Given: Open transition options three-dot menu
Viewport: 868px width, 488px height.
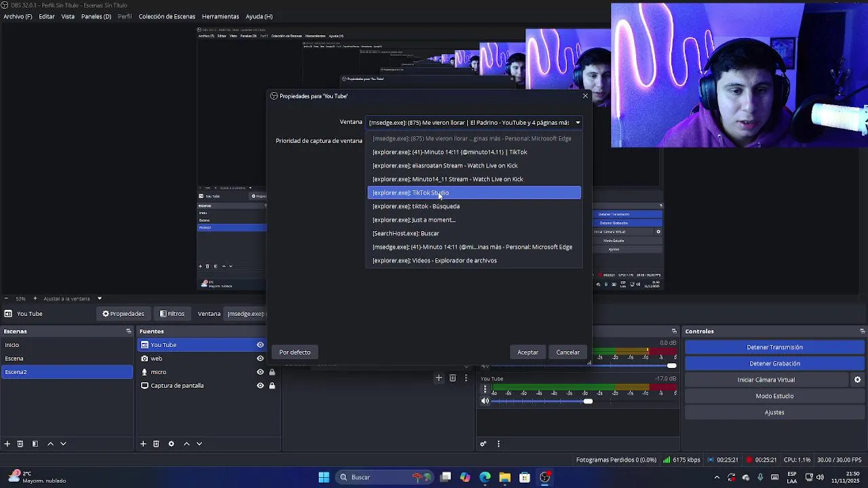Looking at the screenshot, I should click(466, 378).
